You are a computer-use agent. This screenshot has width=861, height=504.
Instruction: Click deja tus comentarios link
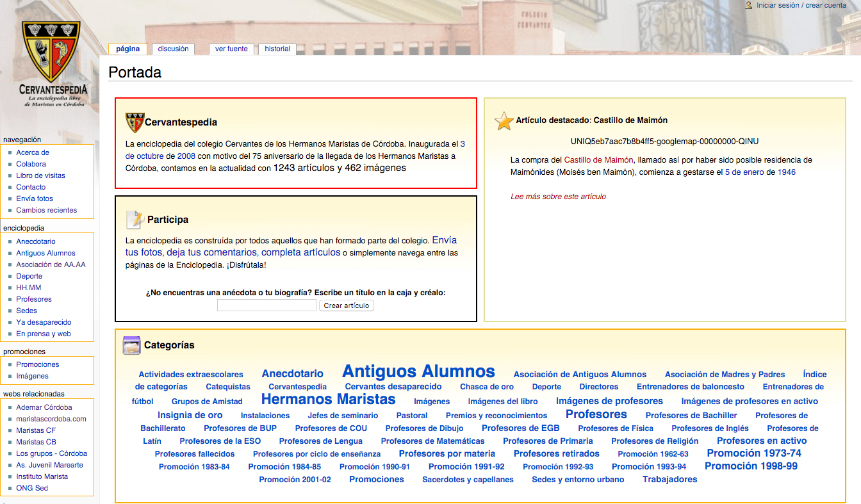(212, 252)
